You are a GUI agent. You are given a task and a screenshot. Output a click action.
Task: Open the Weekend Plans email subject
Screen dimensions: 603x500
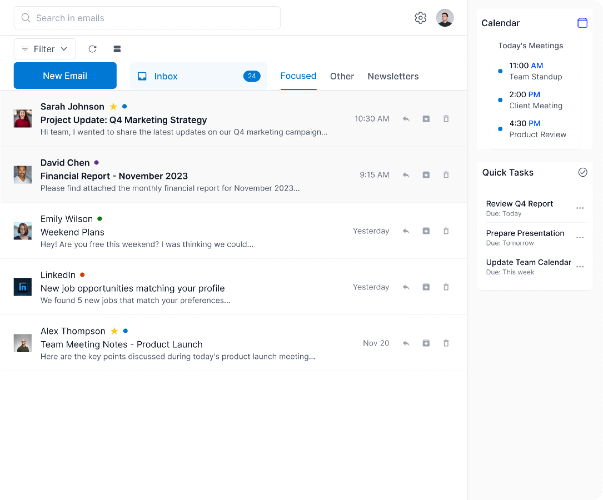point(72,232)
